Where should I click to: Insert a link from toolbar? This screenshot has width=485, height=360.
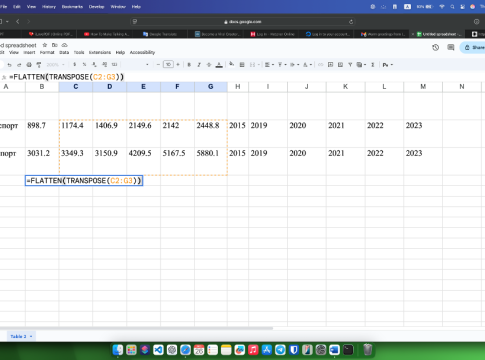tap(320, 65)
